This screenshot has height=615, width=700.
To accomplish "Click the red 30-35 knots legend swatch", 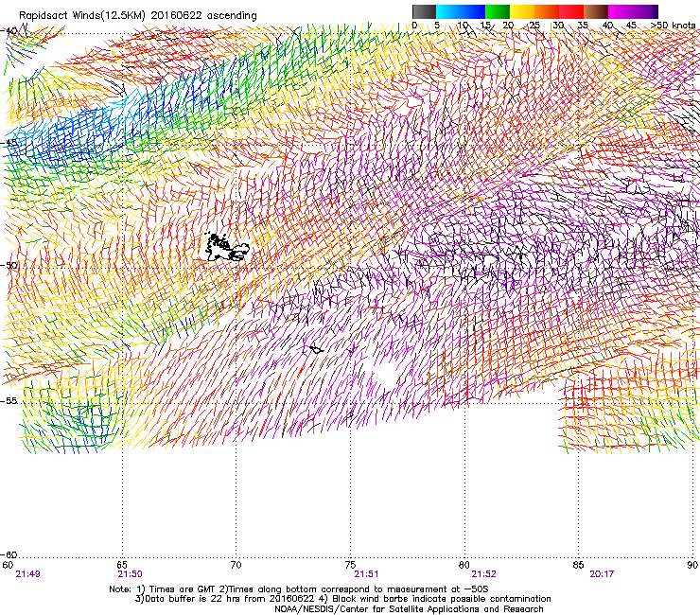I will 571,11.
